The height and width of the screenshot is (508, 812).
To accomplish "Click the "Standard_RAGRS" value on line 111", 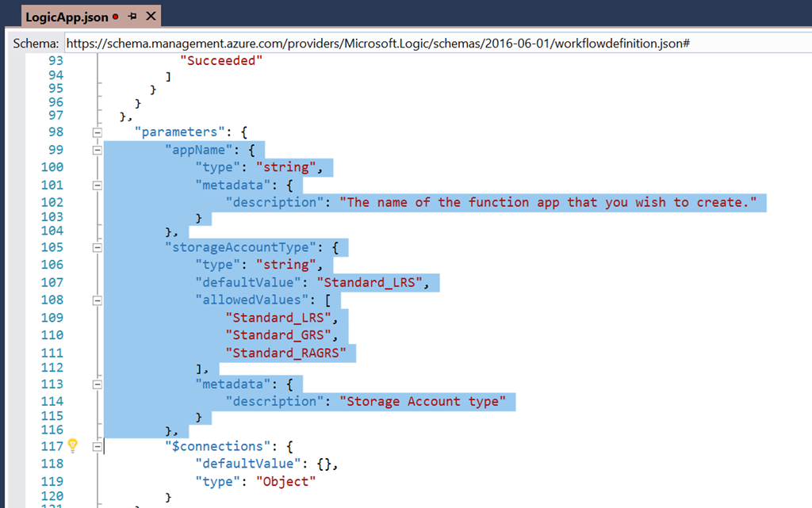I will (285, 353).
